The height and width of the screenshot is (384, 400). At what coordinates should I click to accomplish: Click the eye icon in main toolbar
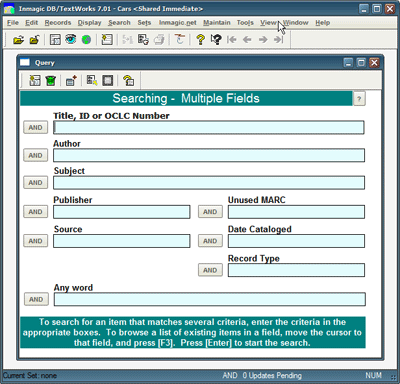coord(71,39)
